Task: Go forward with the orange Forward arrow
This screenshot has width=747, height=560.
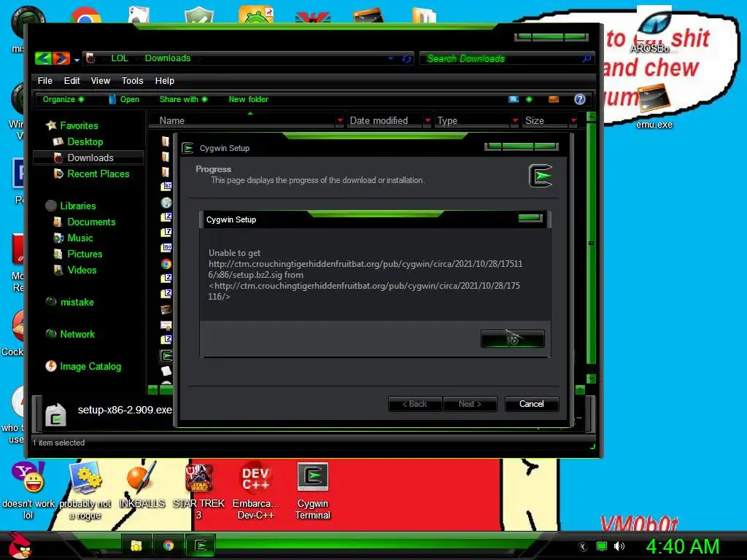Action: point(61,58)
